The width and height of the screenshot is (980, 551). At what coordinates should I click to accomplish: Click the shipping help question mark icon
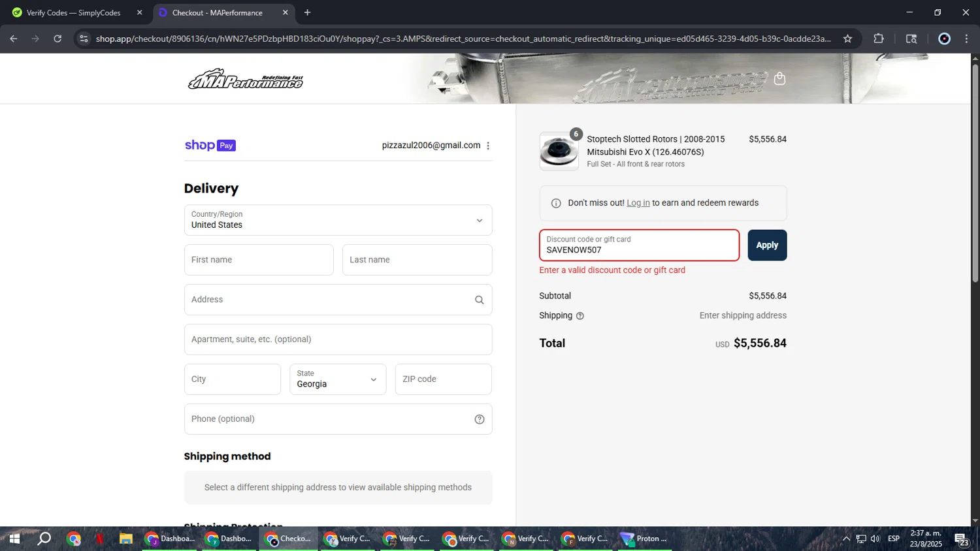[580, 316]
